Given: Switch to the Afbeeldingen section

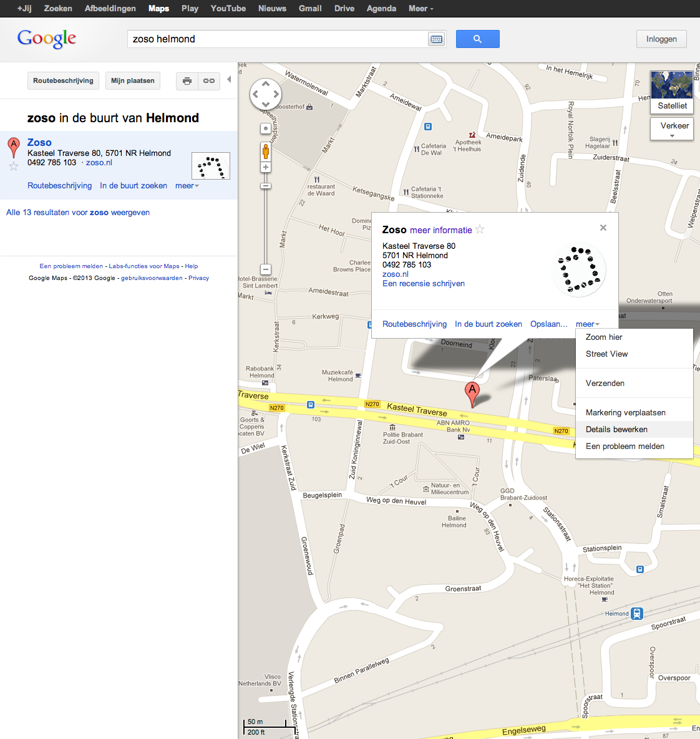Looking at the screenshot, I should click(x=110, y=8).
